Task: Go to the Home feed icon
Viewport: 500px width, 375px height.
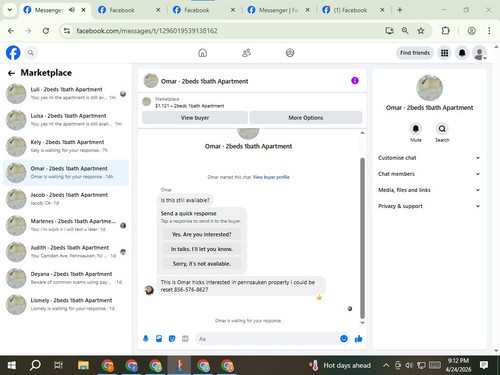Action: click(x=202, y=53)
